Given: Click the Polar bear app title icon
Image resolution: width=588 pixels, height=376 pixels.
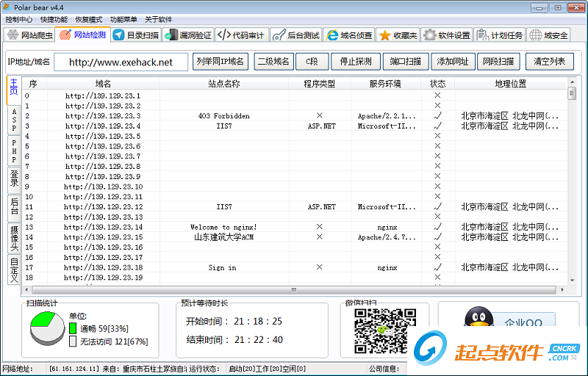Looking at the screenshot, I should [7, 7].
